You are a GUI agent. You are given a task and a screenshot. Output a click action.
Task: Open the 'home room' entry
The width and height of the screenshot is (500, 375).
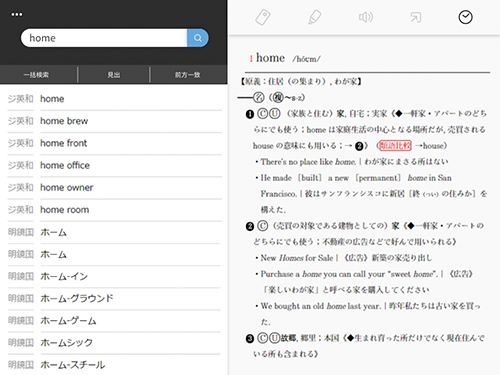pos(114,210)
